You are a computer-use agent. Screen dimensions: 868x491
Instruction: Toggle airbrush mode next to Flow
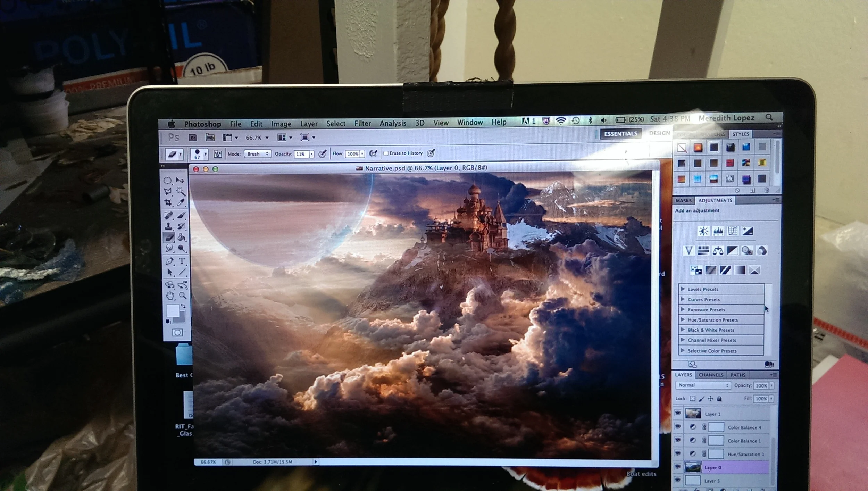point(374,153)
